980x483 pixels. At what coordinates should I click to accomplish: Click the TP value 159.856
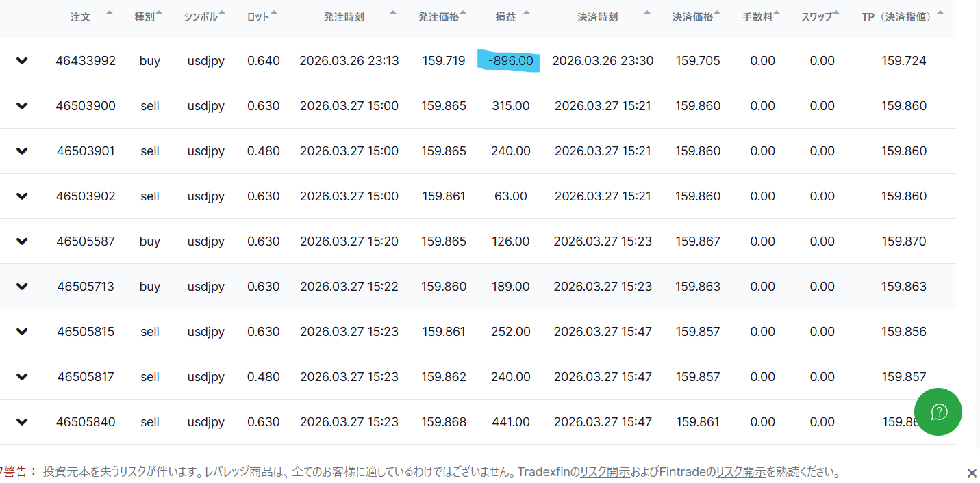click(904, 332)
